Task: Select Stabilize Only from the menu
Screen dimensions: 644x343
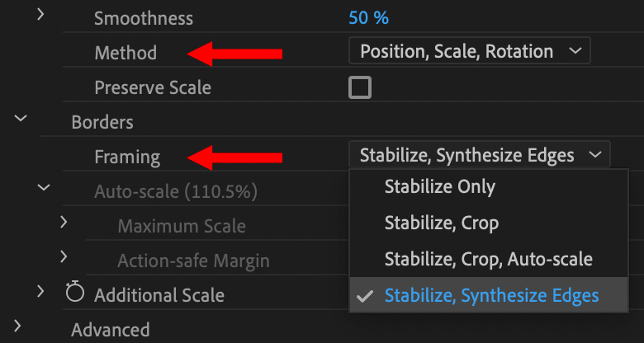Action: (x=440, y=187)
